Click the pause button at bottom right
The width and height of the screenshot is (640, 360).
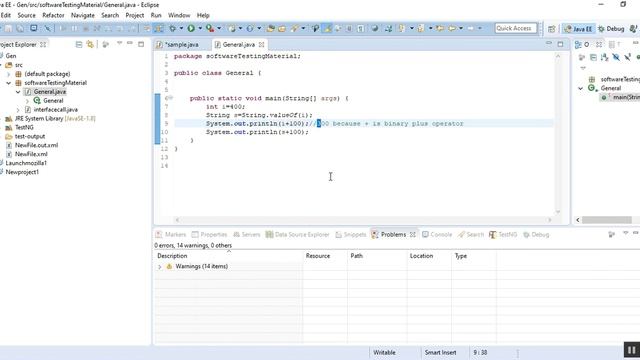(x=631, y=350)
